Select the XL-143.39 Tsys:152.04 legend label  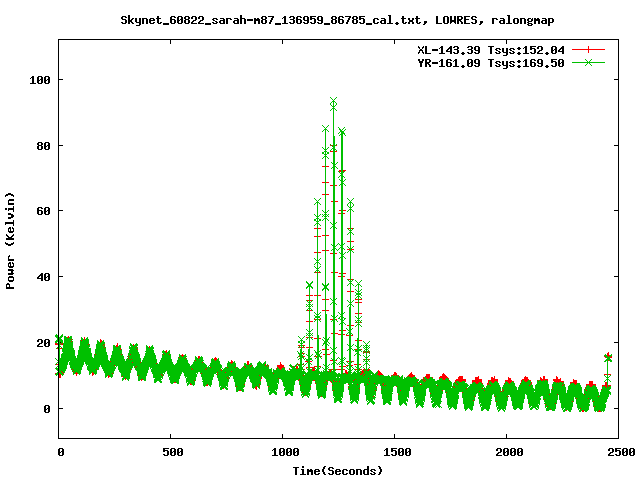491,50
